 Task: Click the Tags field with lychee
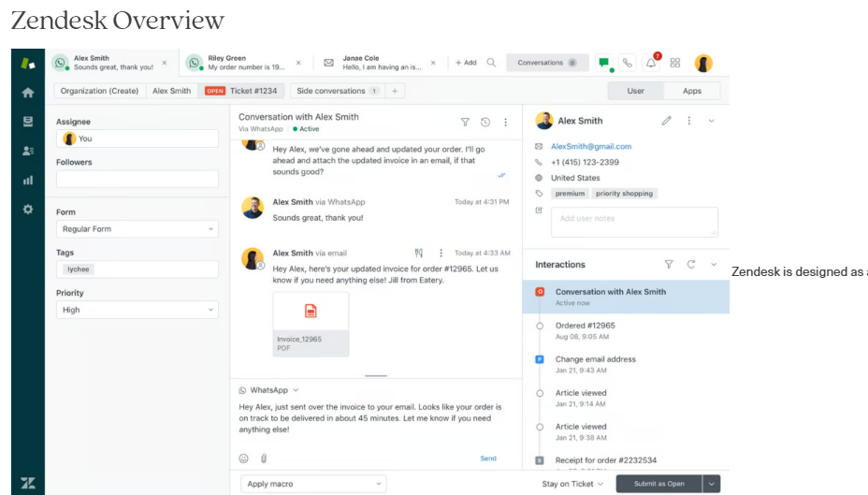pos(137,269)
